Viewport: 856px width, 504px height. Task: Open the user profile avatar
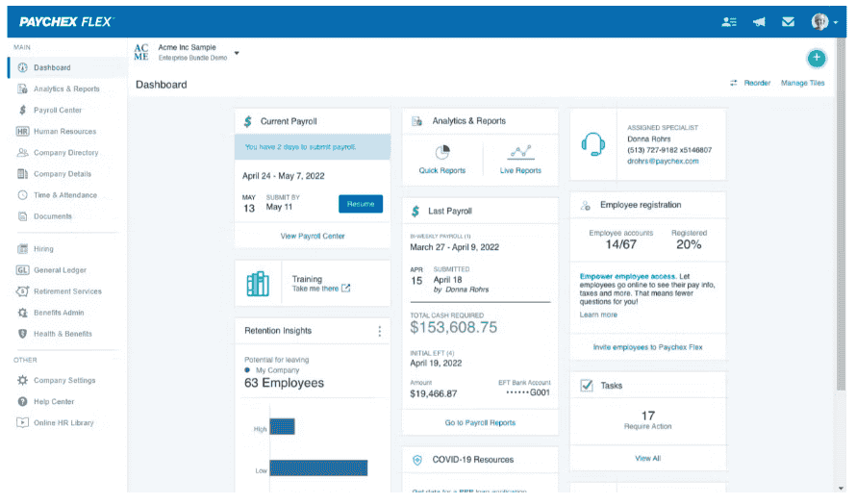[819, 22]
